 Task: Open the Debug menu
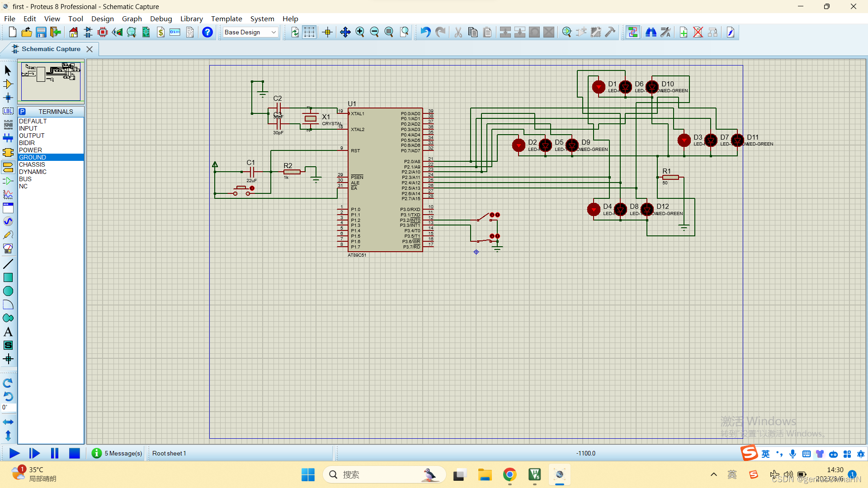pyautogui.click(x=161, y=19)
